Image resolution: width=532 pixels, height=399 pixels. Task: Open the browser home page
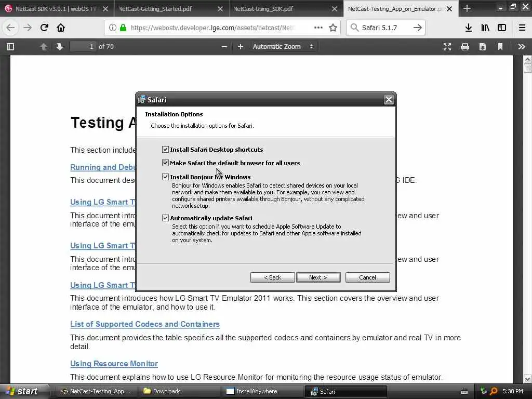61,28
